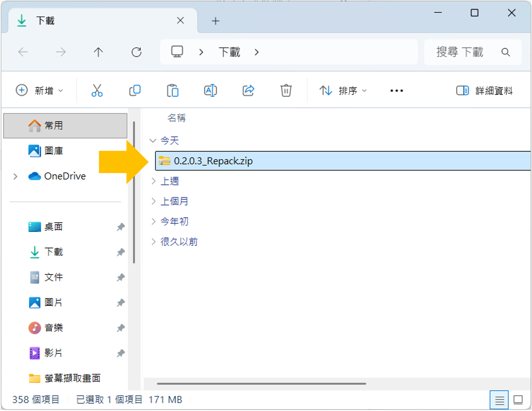Select the 0.2.0.3_Repack.zip file

coord(213,161)
